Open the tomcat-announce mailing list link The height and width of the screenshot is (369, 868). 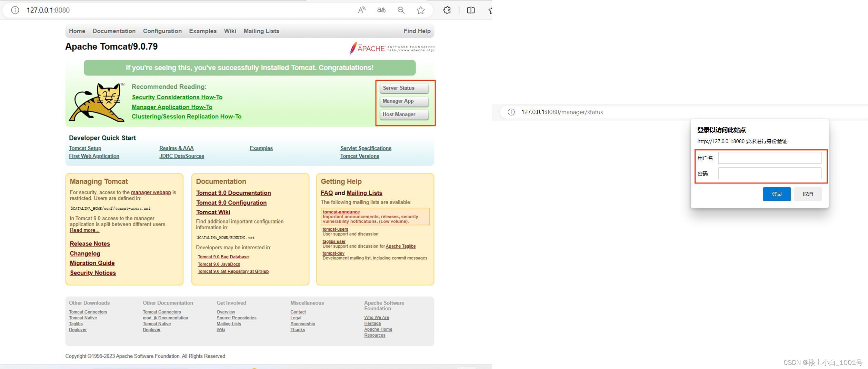[341, 212]
